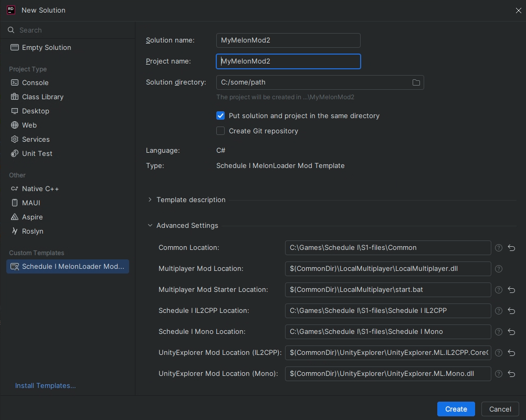Show help for UnityExplorer IL2CPP location
This screenshot has height=420, width=526.
coord(499,353)
